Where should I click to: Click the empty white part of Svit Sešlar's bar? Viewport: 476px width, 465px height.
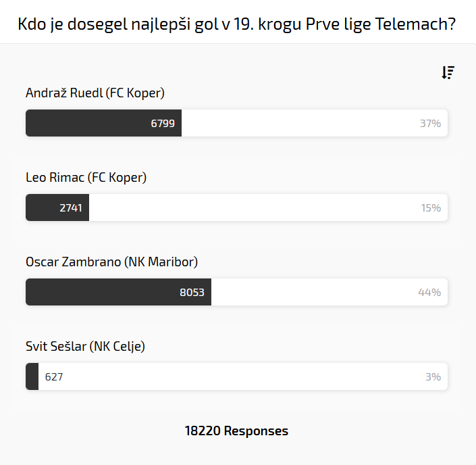236,377
